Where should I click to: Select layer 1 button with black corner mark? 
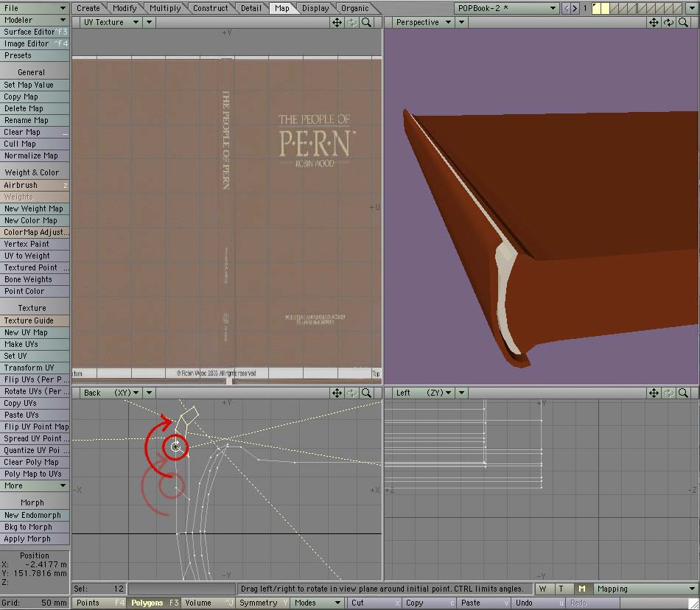pos(596,8)
